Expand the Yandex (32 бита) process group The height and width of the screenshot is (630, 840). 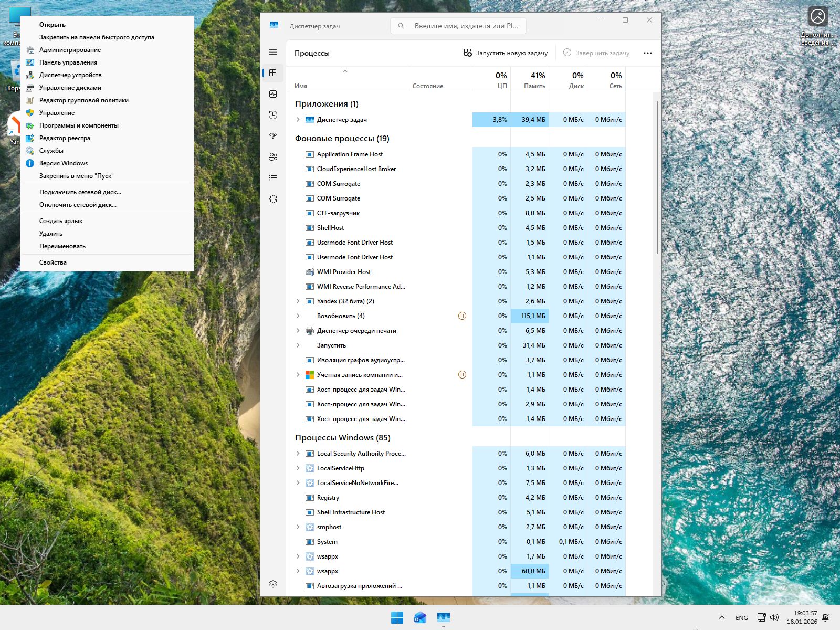(x=298, y=301)
